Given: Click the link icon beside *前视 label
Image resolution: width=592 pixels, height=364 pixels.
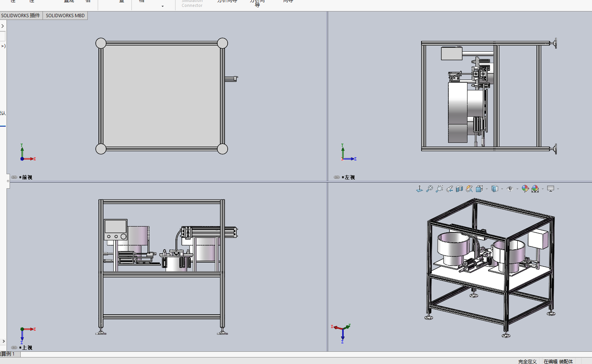Looking at the screenshot, I should [14, 177].
